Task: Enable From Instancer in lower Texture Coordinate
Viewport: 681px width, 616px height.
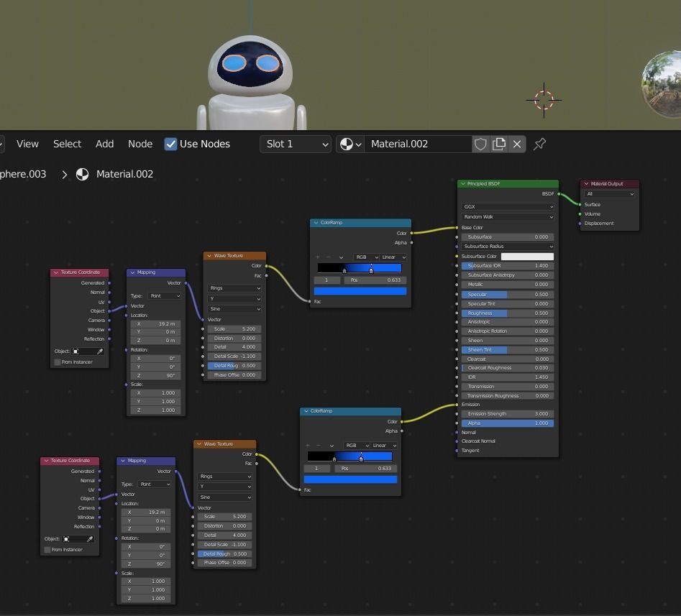Action: 47,550
